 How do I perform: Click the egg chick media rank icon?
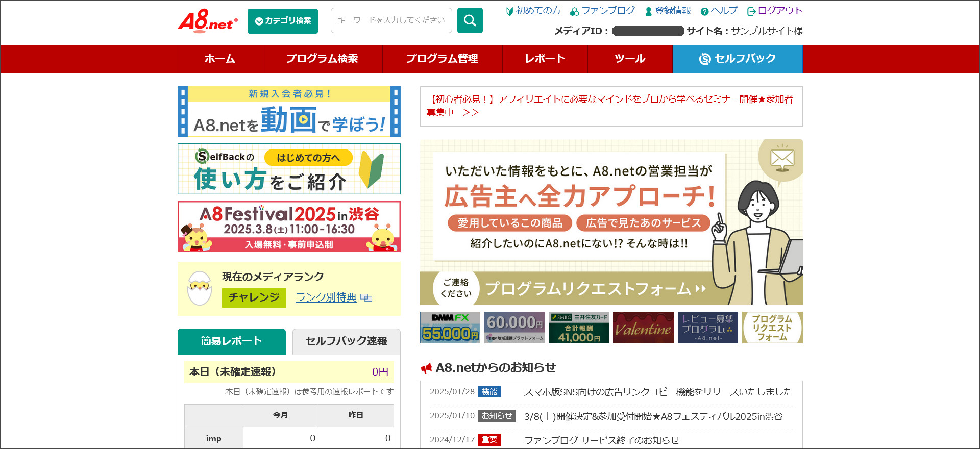(200, 288)
